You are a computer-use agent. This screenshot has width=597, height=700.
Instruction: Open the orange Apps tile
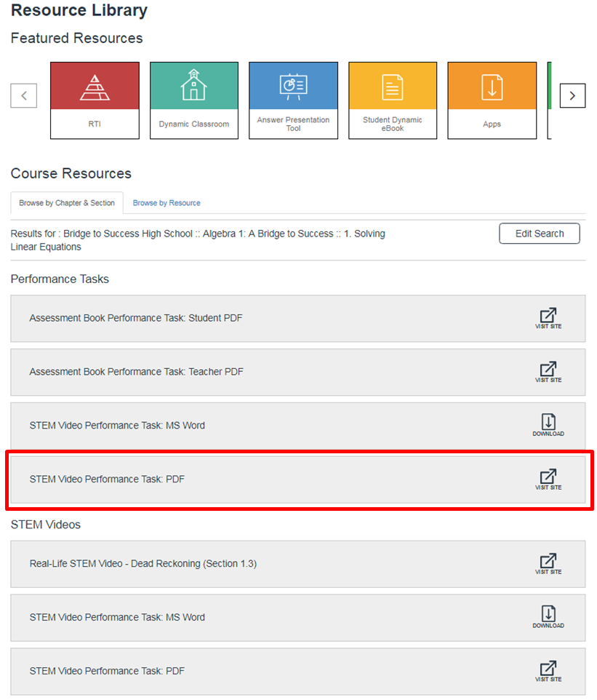(492, 100)
